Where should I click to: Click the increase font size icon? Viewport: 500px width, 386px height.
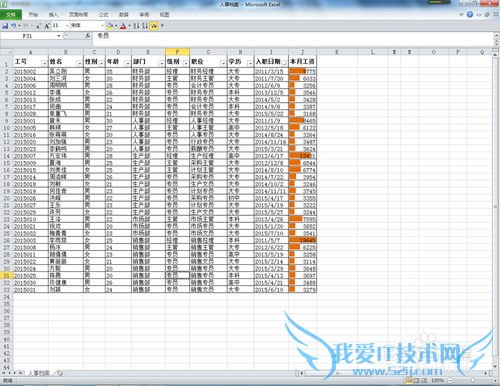click(47, 26)
